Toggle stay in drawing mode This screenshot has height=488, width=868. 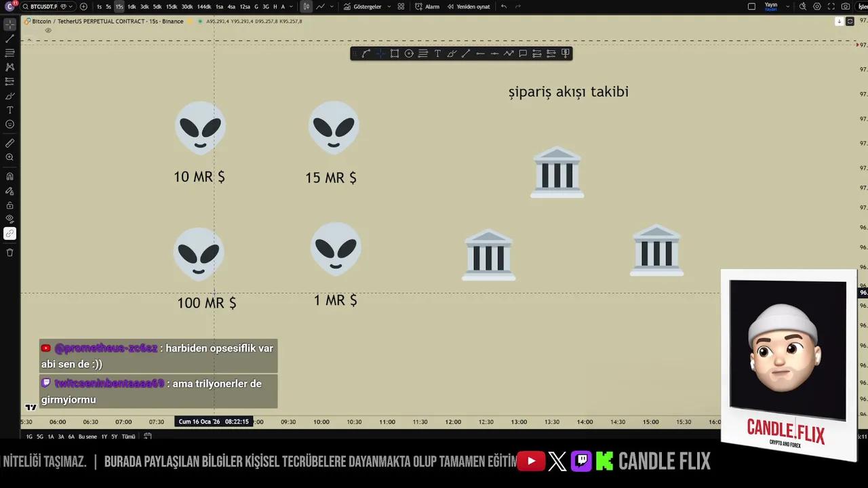9,191
